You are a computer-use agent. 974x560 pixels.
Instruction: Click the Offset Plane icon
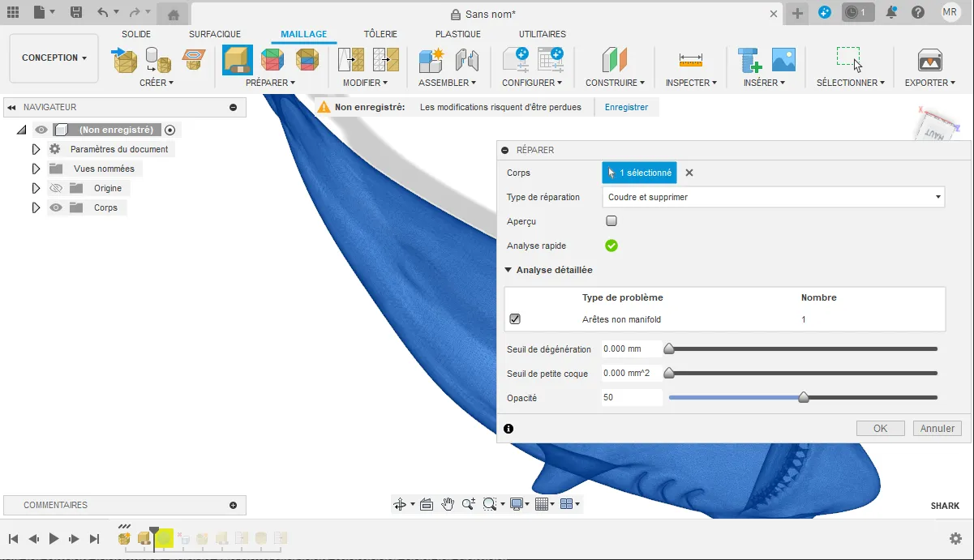pyautogui.click(x=615, y=60)
